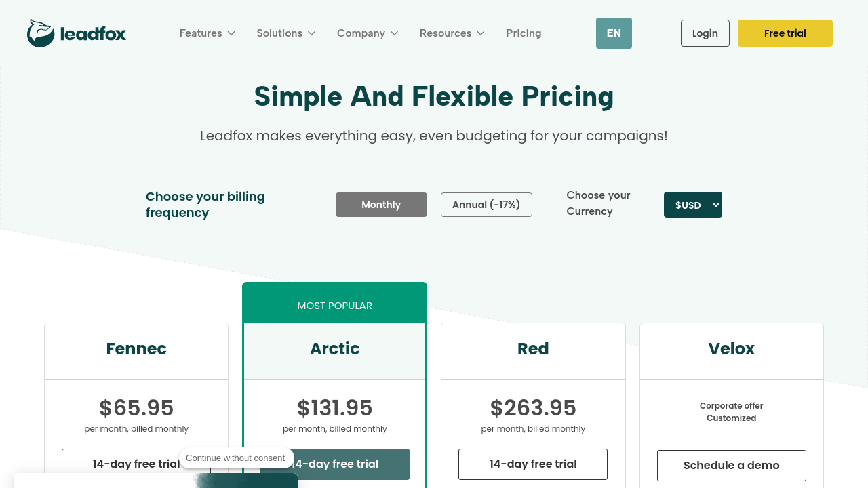Viewport: 868px width, 488px height.
Task: Click the Most Popular banner
Action: [335, 306]
